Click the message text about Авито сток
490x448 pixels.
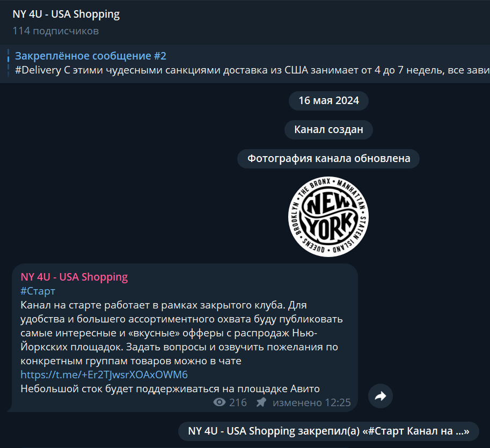(170, 388)
